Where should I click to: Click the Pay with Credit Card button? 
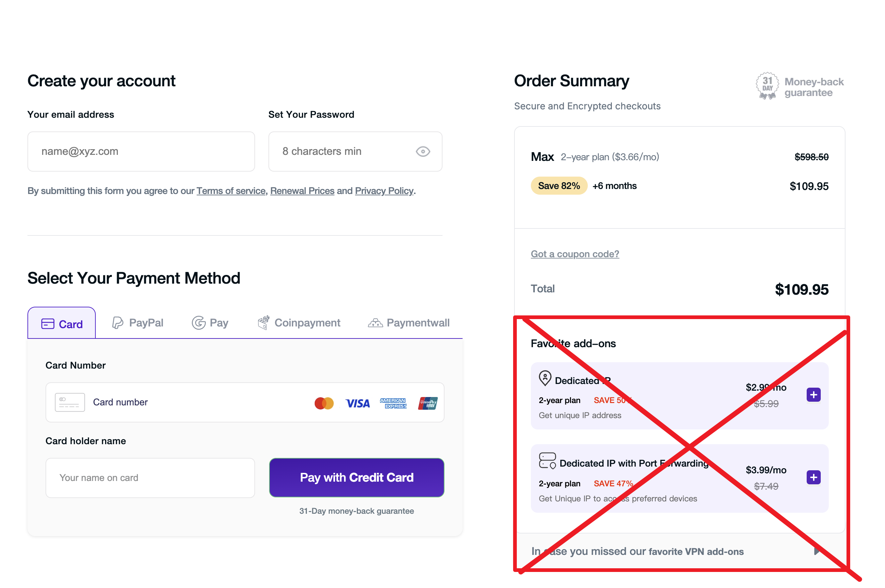pyautogui.click(x=356, y=477)
